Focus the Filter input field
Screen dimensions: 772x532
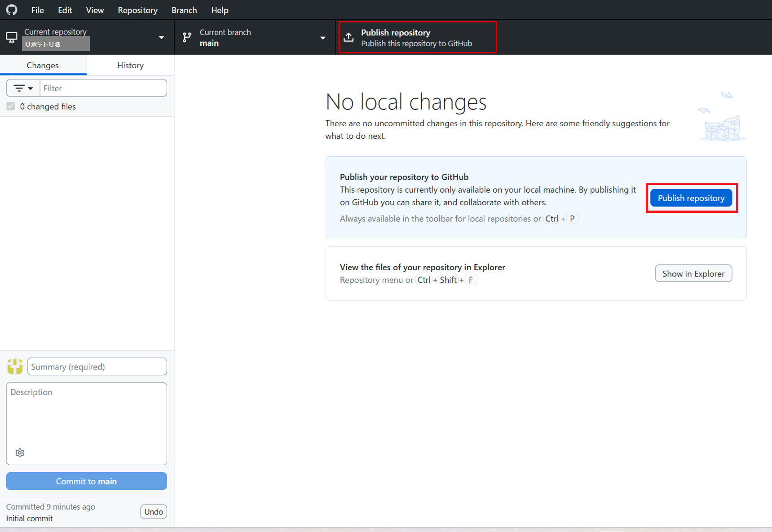click(103, 88)
